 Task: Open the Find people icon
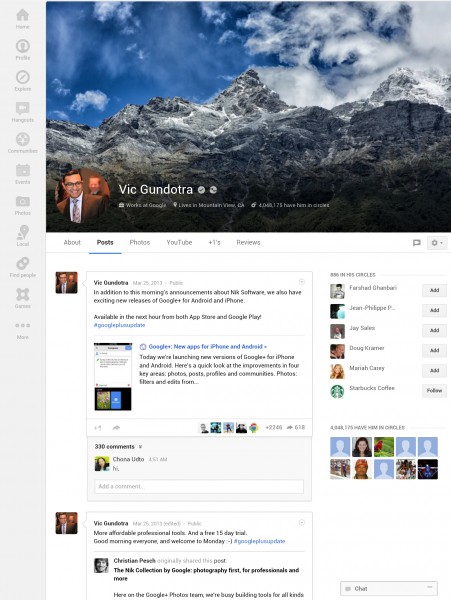pos(23,263)
